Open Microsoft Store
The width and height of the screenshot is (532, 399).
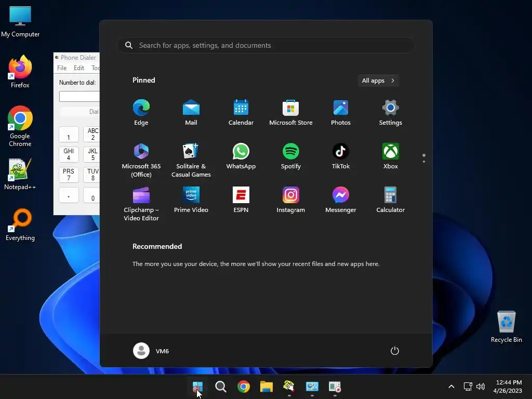coord(291,113)
